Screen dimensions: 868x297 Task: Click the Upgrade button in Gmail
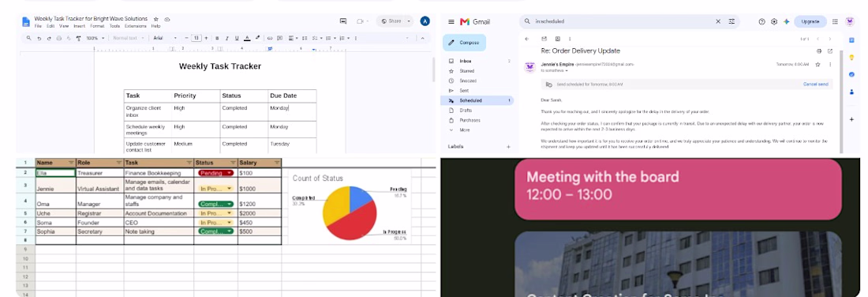[x=810, y=21]
